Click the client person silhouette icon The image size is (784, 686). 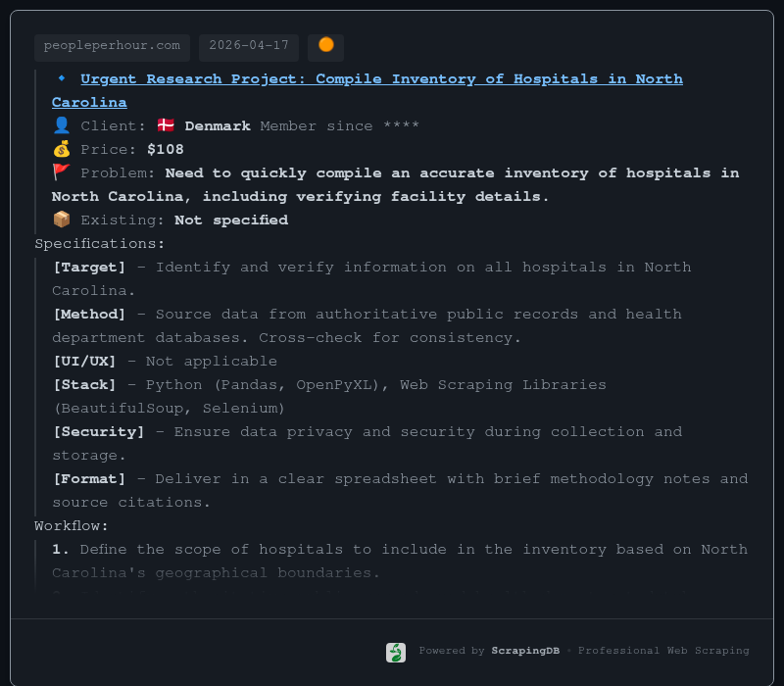62,125
